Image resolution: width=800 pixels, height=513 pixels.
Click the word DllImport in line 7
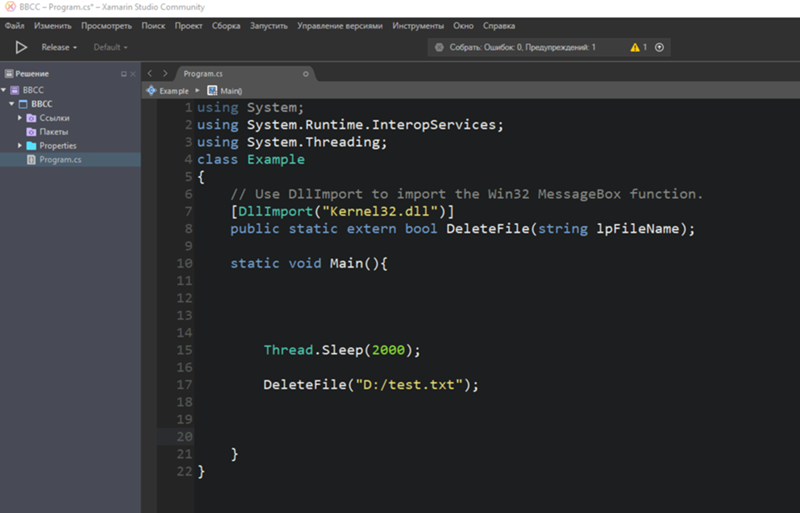point(276,211)
